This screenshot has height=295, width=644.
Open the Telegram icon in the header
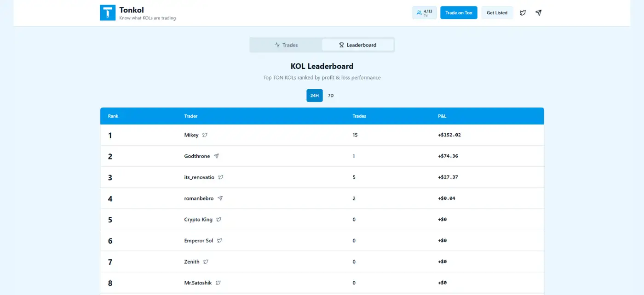coord(538,13)
